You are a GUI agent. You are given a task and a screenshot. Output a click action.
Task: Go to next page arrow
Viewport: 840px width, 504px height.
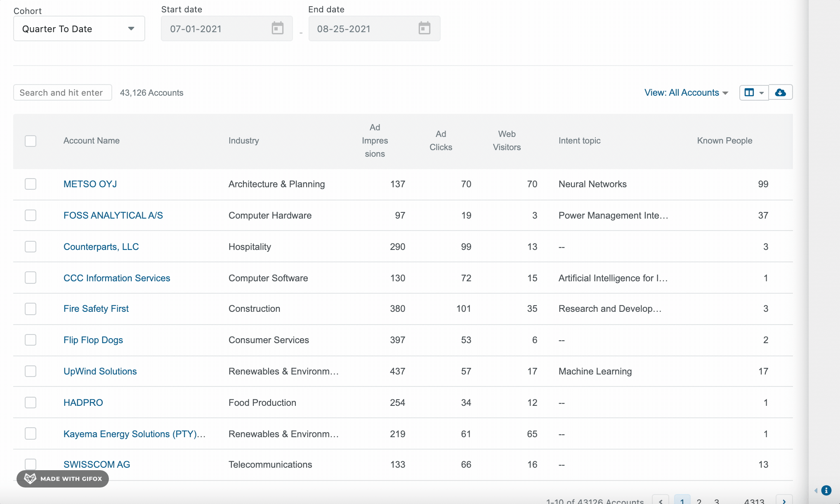tap(784, 500)
